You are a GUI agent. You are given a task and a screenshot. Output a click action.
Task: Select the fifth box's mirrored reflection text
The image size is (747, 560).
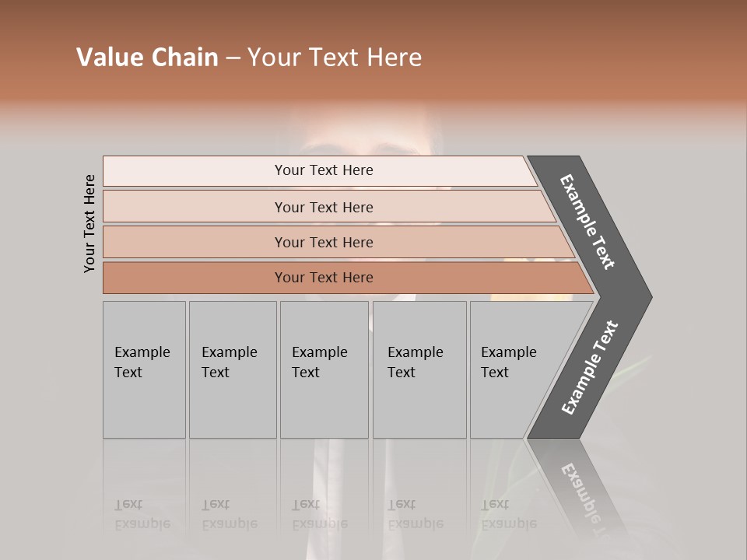coord(509,514)
